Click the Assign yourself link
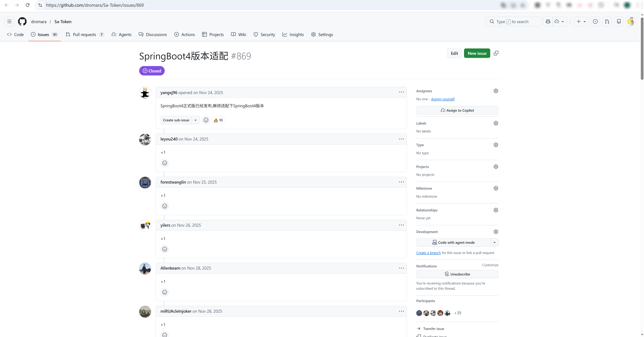The width and height of the screenshot is (644, 337). (443, 99)
